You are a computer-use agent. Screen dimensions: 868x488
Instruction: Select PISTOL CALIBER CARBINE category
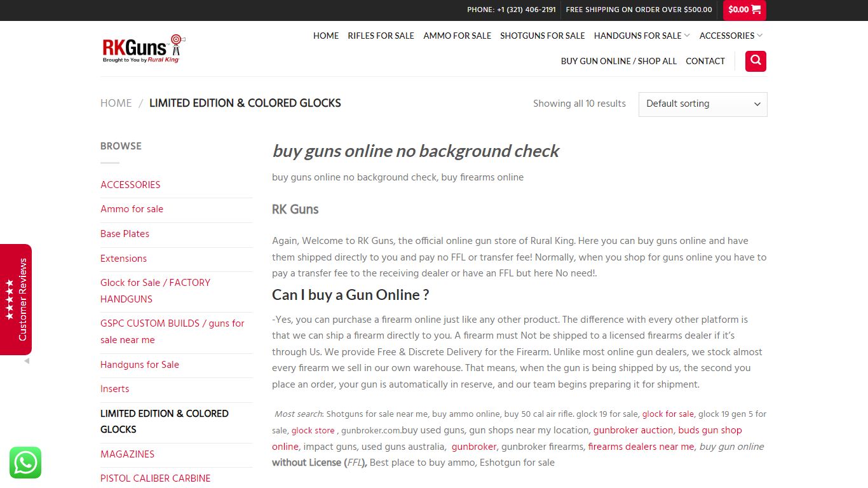click(155, 478)
